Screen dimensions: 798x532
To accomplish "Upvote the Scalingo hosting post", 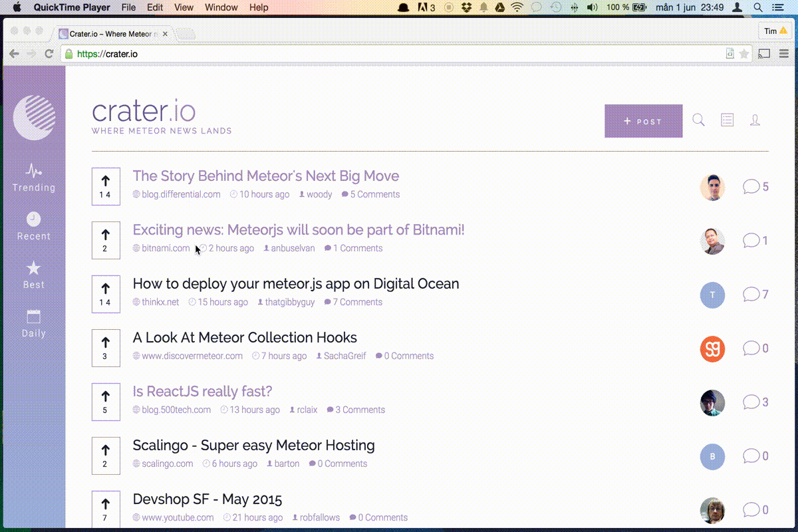I will click(x=106, y=456).
